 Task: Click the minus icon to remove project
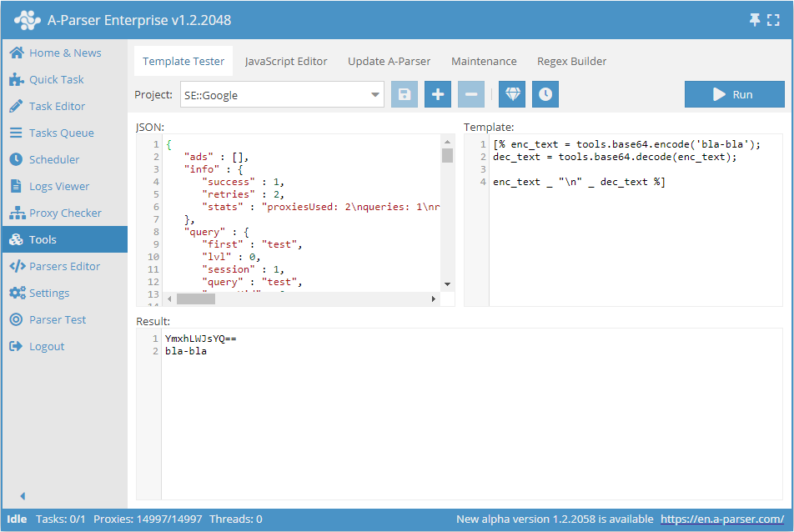pos(471,94)
